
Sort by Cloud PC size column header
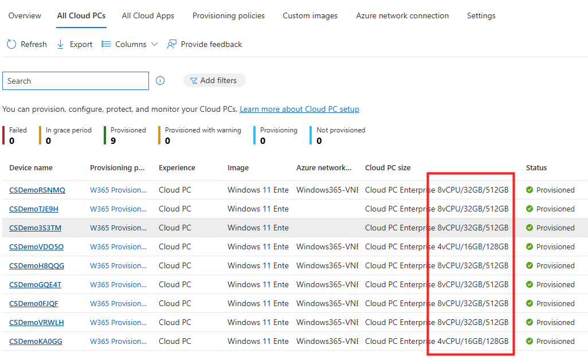click(x=387, y=168)
